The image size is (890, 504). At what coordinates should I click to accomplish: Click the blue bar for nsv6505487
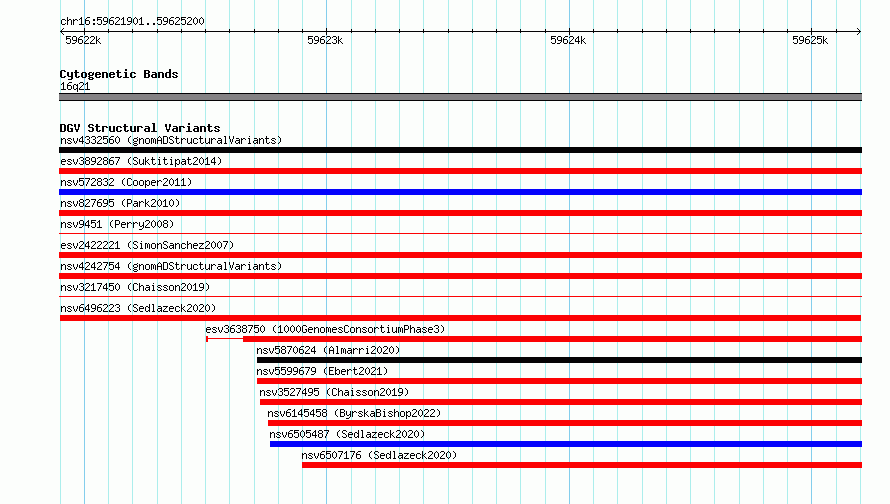[566, 444]
